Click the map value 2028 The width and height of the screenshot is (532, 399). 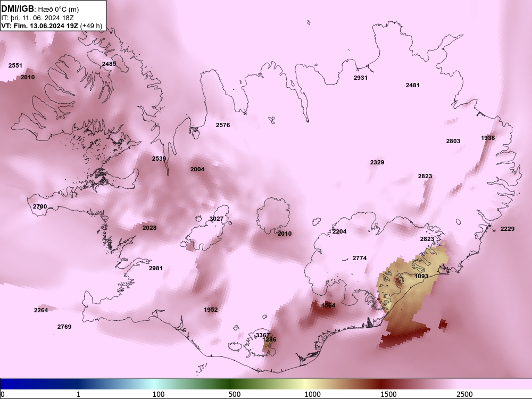[x=149, y=228]
